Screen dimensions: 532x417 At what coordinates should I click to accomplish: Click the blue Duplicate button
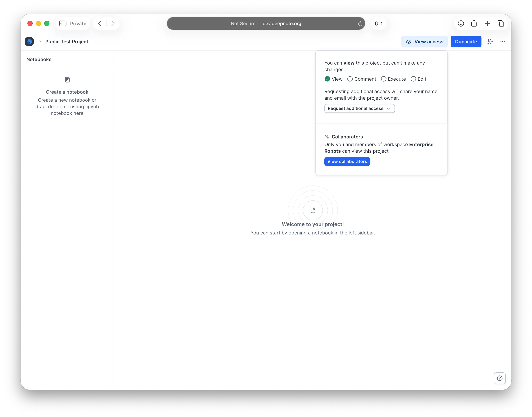[x=466, y=42]
